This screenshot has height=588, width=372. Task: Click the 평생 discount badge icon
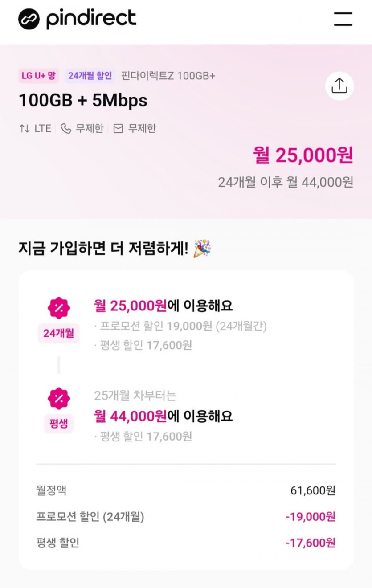coord(59,398)
